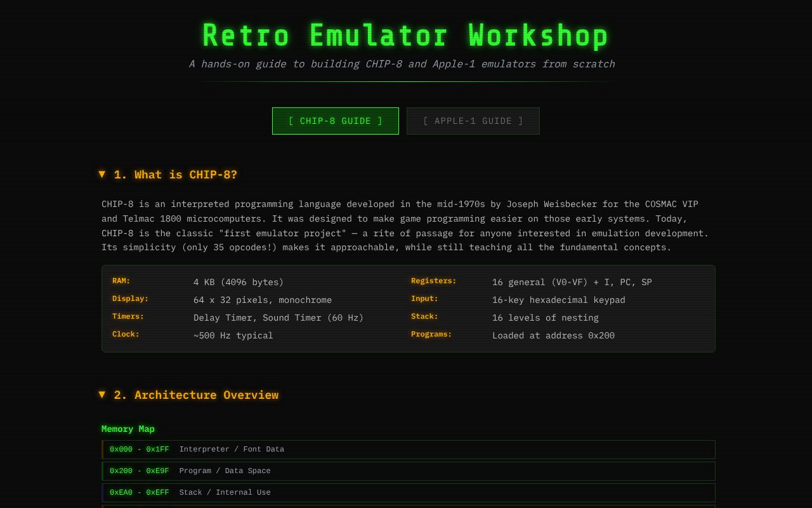Collapse the "2. Architecture Overview" section
This screenshot has width=812, height=508.
[196, 394]
